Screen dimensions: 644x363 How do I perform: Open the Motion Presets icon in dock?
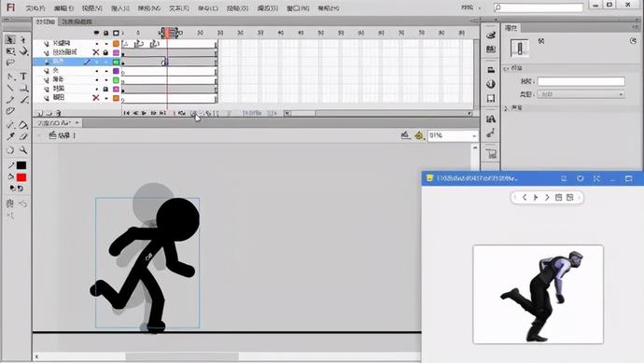(x=491, y=133)
